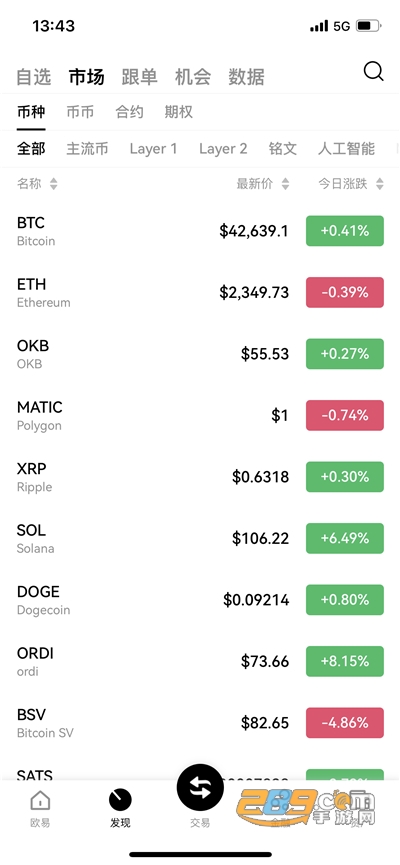Open the ORDI coin row

(200, 661)
